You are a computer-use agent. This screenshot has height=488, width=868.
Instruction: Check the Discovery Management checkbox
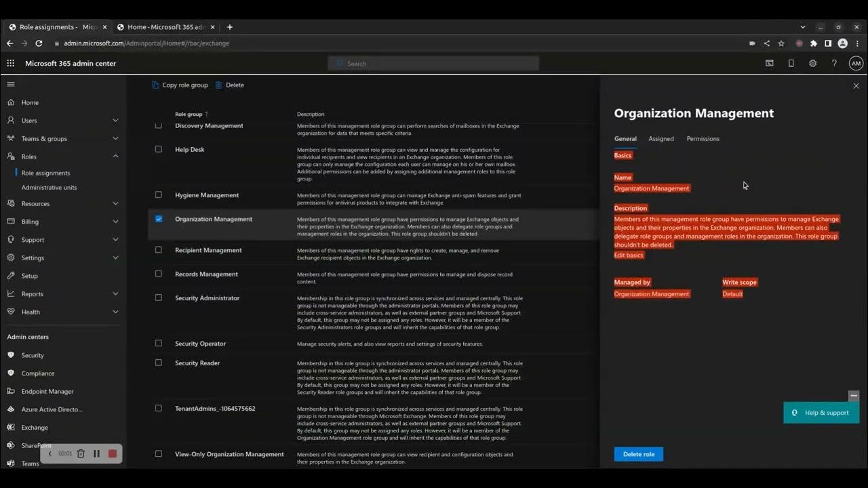coord(159,125)
